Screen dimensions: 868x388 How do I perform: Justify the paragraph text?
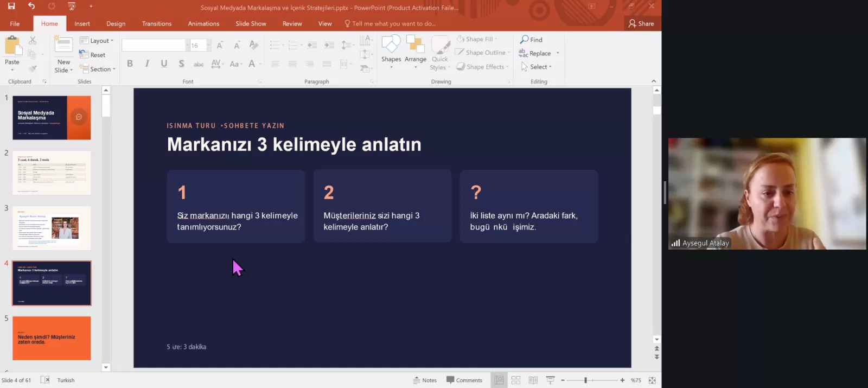327,64
